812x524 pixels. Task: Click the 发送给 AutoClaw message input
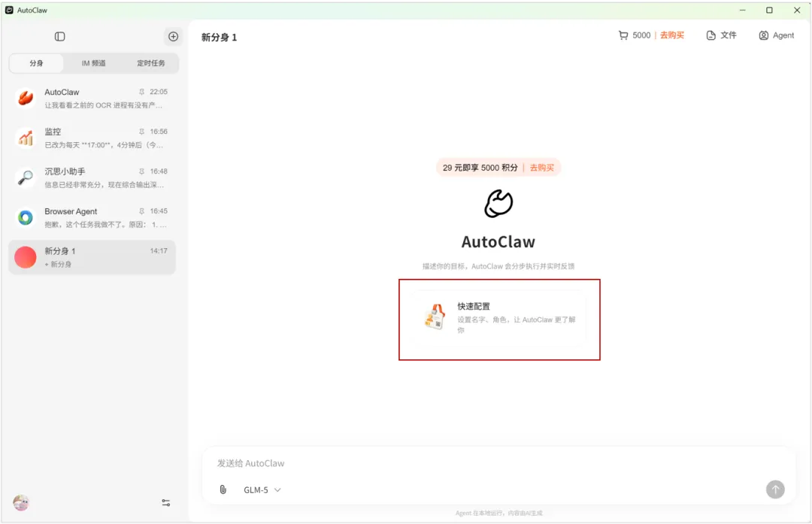tap(498, 463)
